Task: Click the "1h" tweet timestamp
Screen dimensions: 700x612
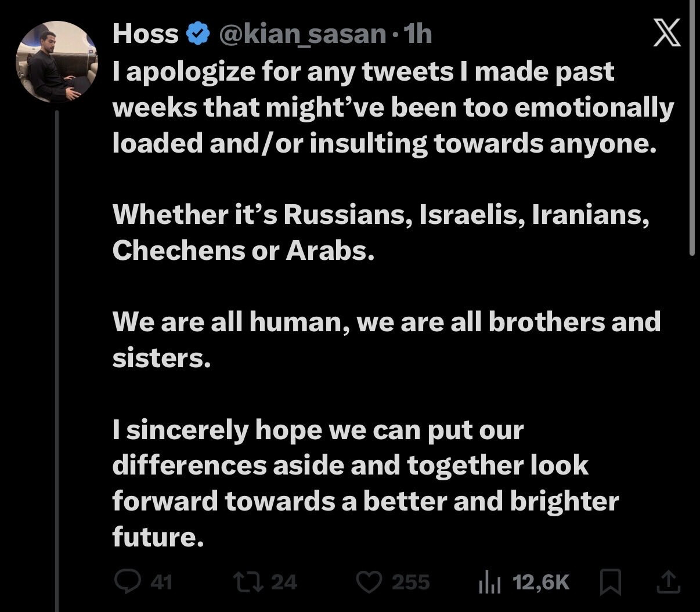Action: [x=417, y=35]
